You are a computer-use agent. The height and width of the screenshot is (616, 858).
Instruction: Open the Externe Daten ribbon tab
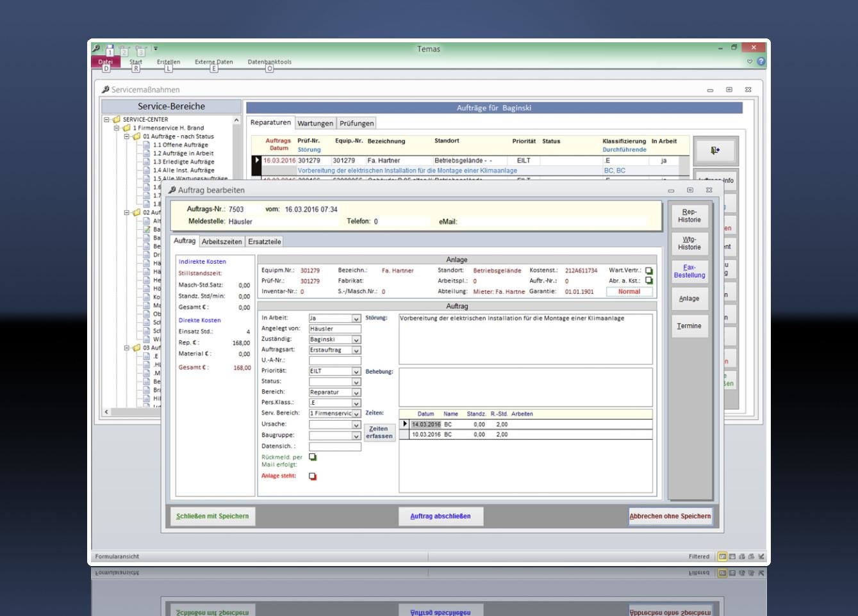pyautogui.click(x=213, y=62)
